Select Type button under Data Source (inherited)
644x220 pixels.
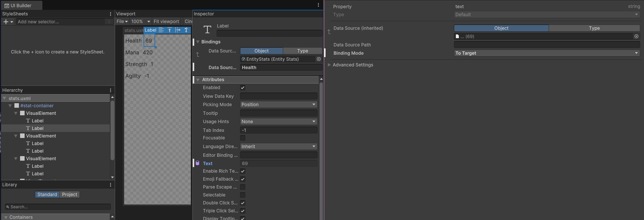594,28
